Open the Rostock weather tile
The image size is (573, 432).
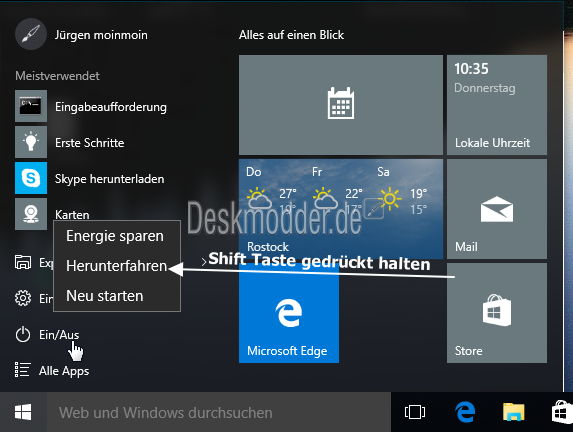(341, 209)
